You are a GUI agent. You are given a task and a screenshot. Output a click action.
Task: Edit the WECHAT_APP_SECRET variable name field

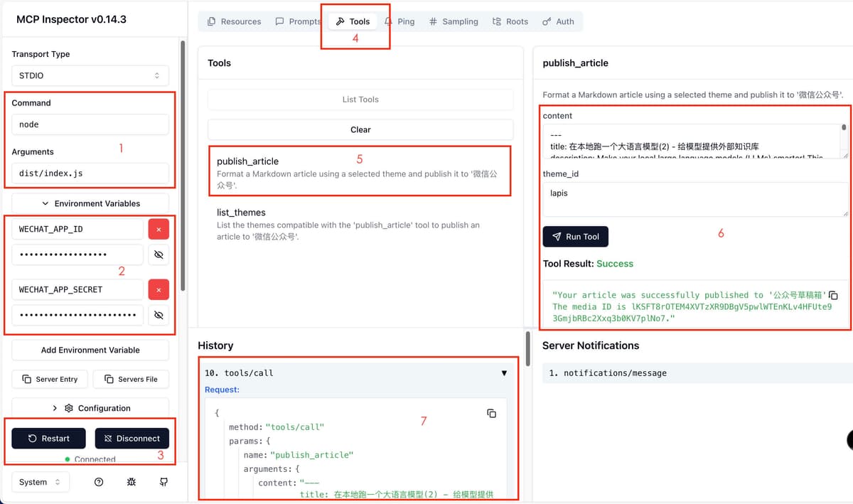click(x=77, y=289)
